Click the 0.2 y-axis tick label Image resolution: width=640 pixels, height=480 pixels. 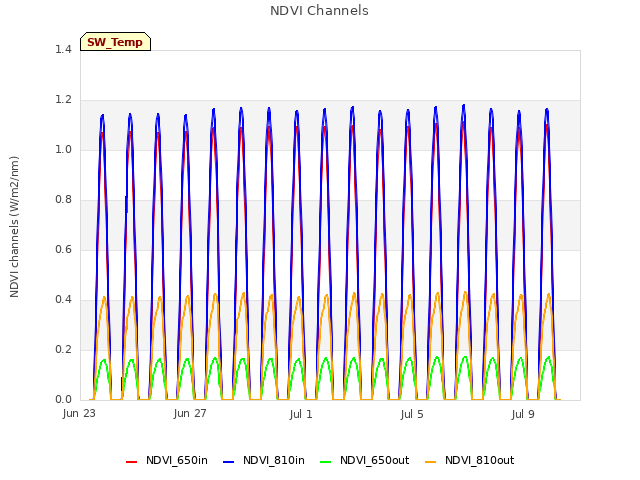63,349
